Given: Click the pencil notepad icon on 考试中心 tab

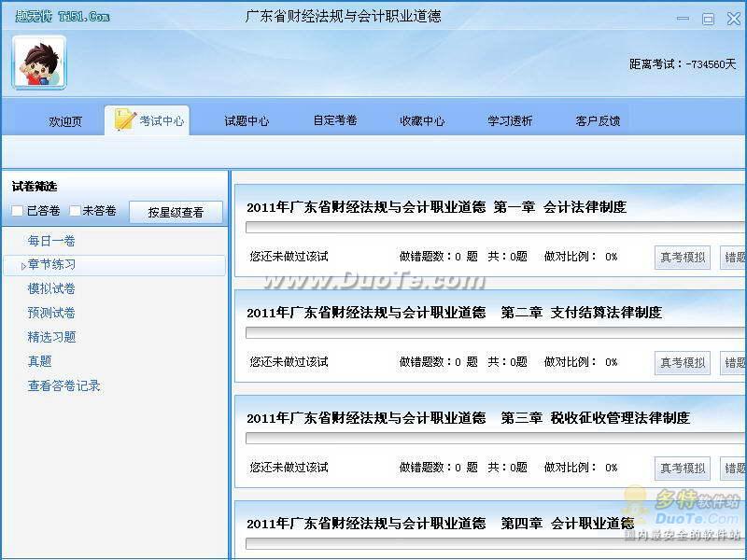Looking at the screenshot, I should tap(125, 119).
